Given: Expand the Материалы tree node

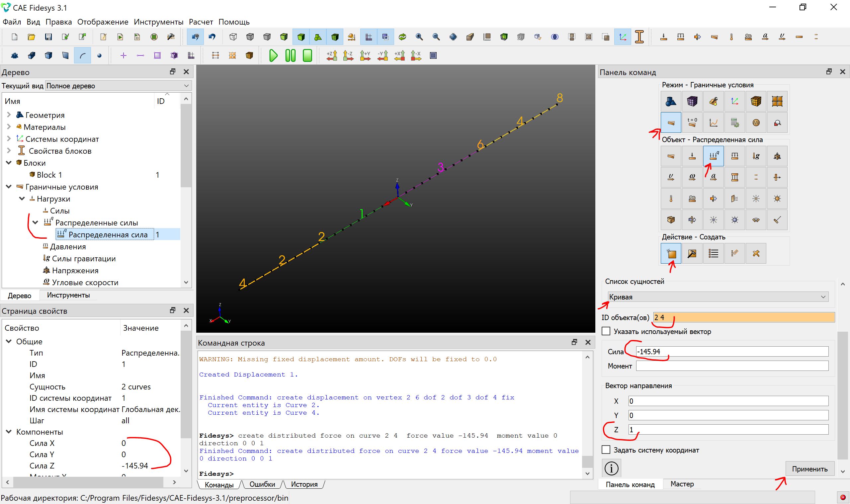Looking at the screenshot, I should tap(9, 127).
